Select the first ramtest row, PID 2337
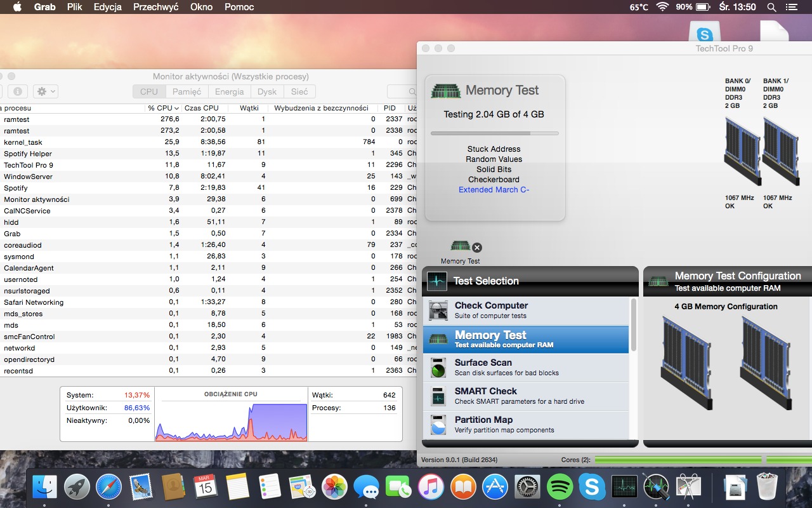Screen dimensions: 812x508 [208, 119]
